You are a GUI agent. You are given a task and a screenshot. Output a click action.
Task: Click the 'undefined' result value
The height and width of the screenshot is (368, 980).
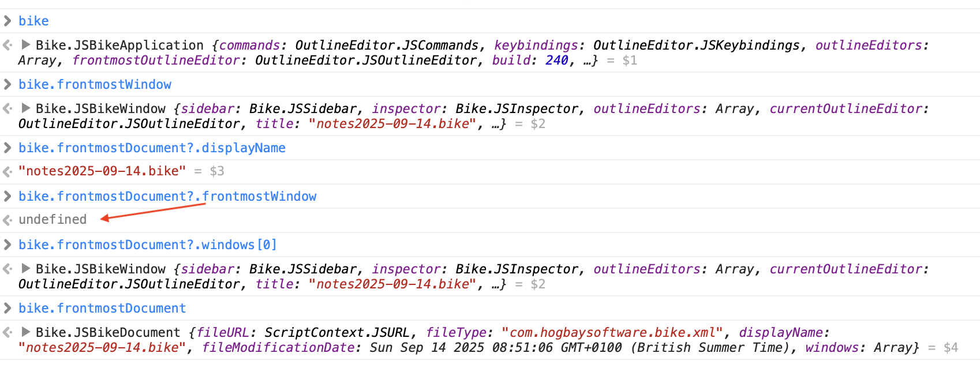click(x=53, y=220)
